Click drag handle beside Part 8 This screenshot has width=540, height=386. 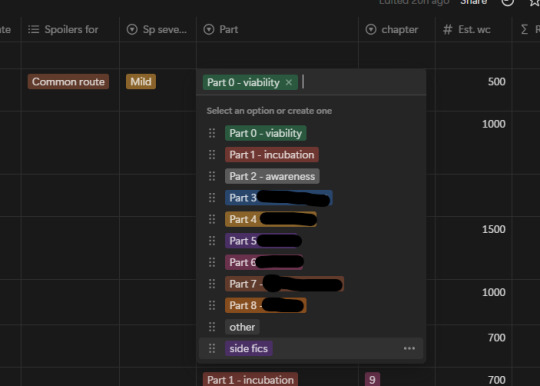[x=212, y=305]
